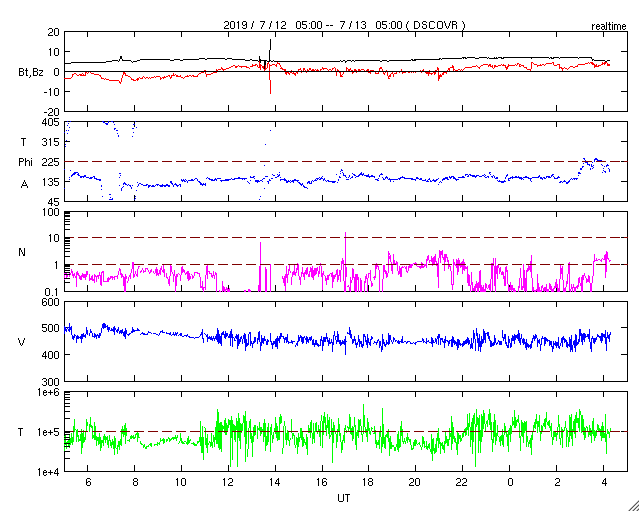Click the "Bt,Bz" axis label
The image size is (640, 512).
click(x=31, y=72)
